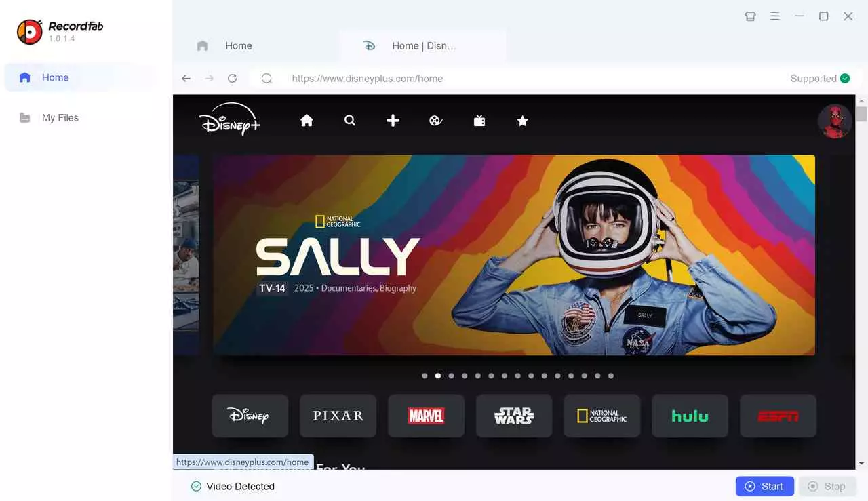Click the Video Detected status text
The image size is (868, 501).
click(240, 487)
